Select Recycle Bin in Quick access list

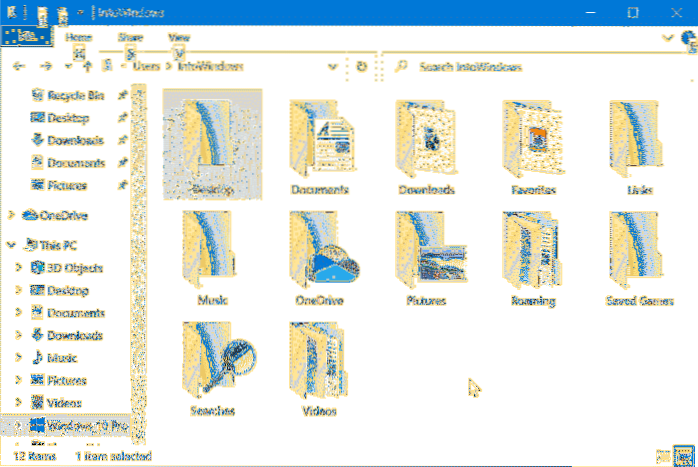click(75, 96)
